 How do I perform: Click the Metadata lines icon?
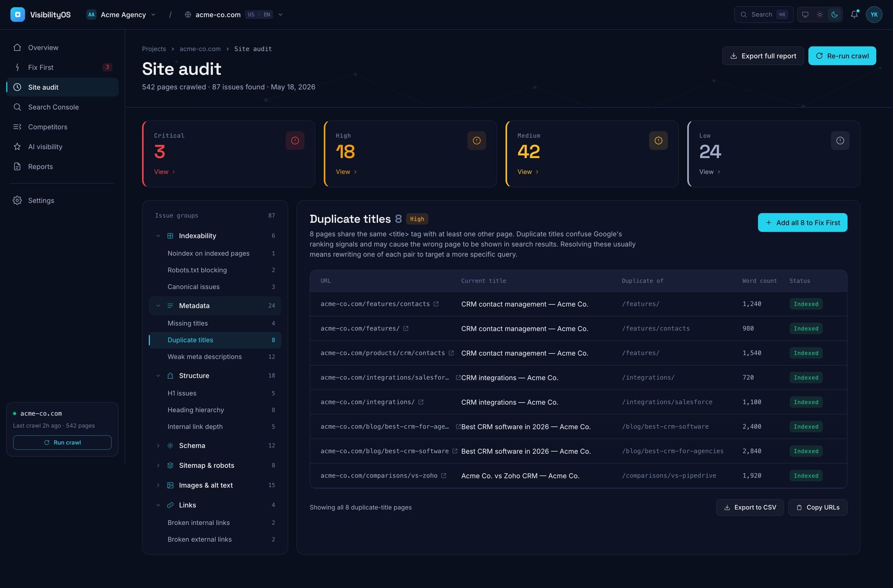(170, 306)
